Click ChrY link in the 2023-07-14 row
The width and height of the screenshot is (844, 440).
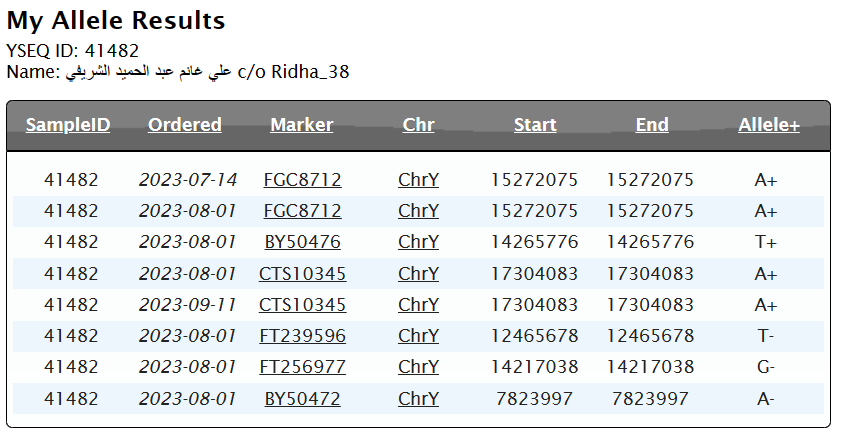tap(418, 180)
